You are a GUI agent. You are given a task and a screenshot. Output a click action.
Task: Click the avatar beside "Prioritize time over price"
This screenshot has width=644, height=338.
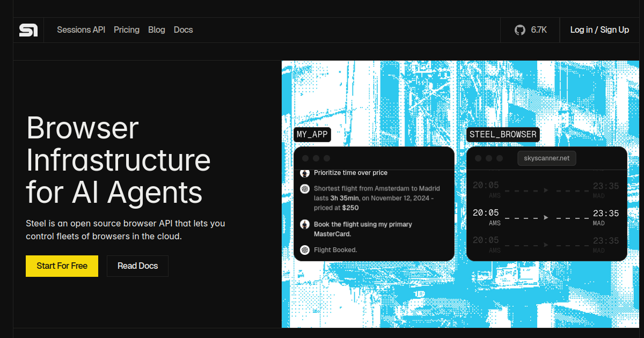coord(305,173)
